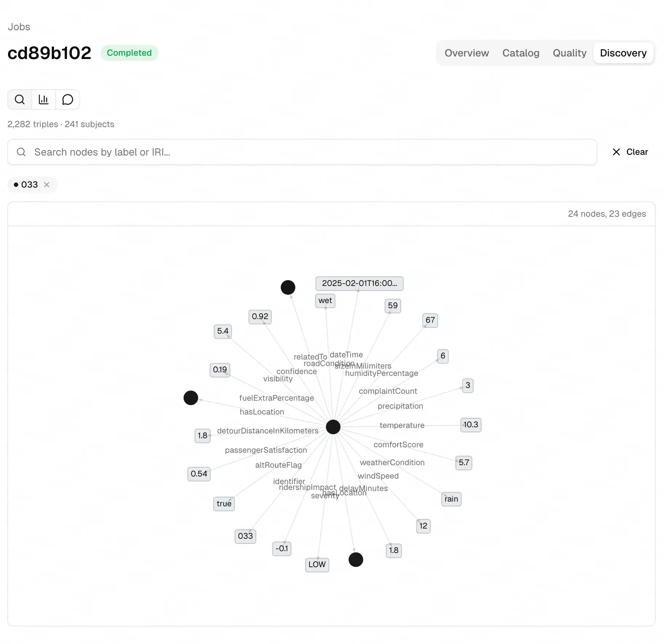Screen dimensions: 663x644
Task: Click the magnifier icon inside the node search bar
Action: pyautogui.click(x=21, y=152)
